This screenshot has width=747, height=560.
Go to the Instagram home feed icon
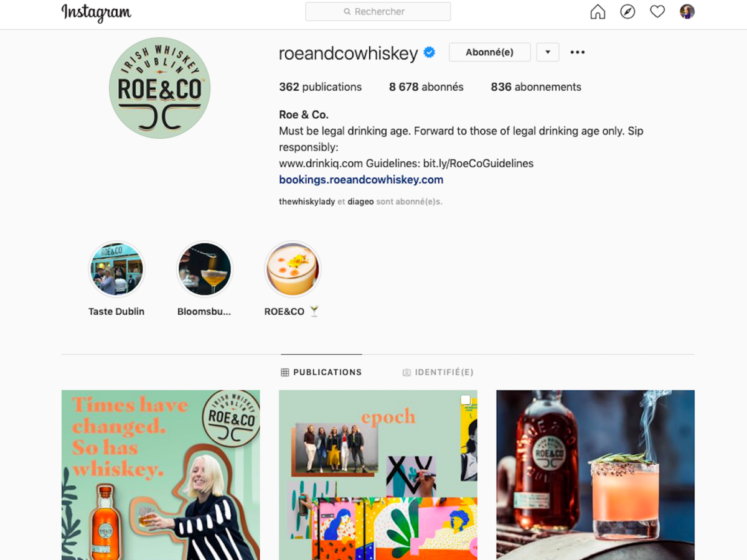coord(598,12)
